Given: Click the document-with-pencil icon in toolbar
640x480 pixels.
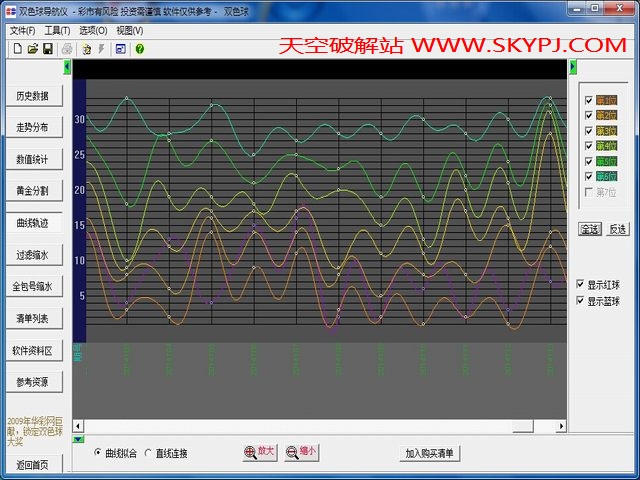Looking at the screenshot, I should (86, 48).
